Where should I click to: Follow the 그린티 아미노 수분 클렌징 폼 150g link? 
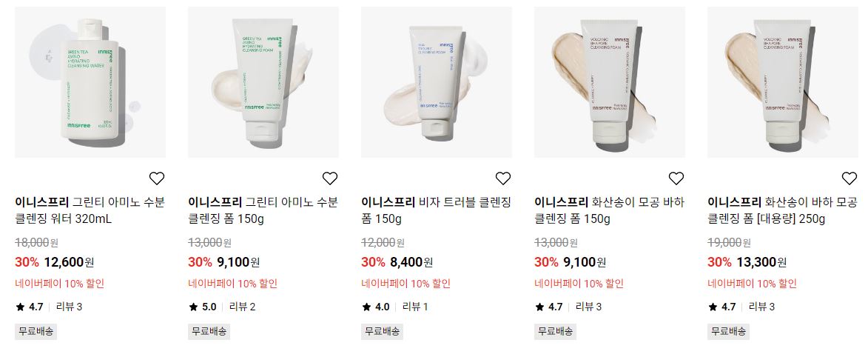click(263, 210)
